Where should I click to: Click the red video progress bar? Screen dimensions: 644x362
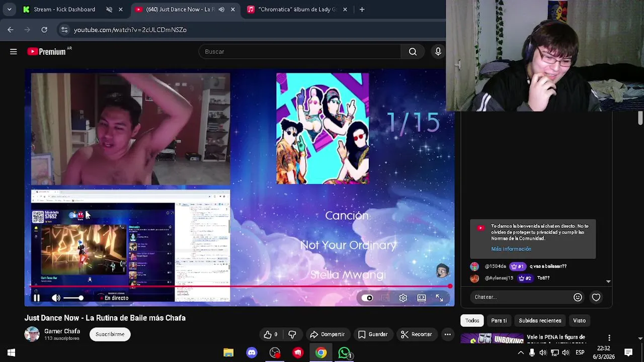click(240, 287)
